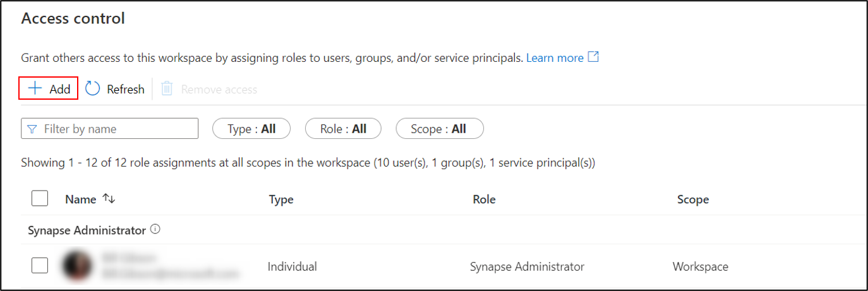Click the filter funnel icon
Image resolution: width=868 pixels, height=291 pixels.
pos(33,129)
